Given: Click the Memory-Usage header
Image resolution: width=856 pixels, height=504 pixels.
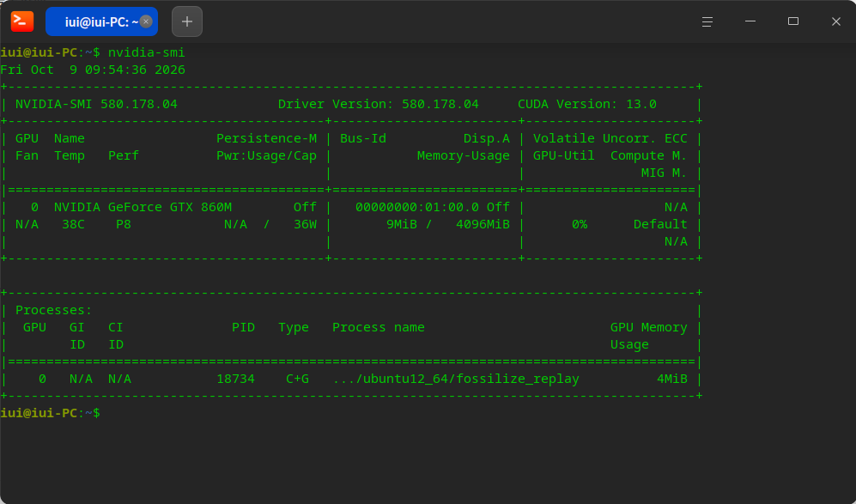Looking at the screenshot, I should pos(464,155).
